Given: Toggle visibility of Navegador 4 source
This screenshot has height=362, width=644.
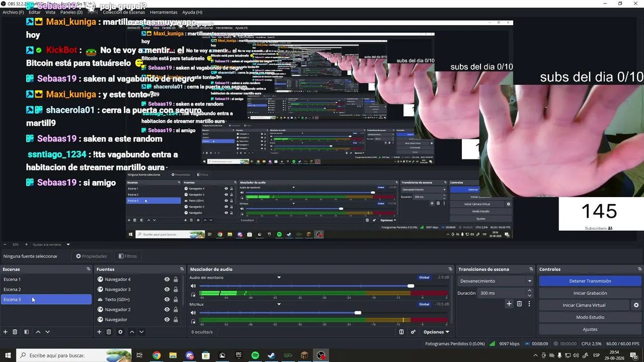Looking at the screenshot, I should click(167, 280).
